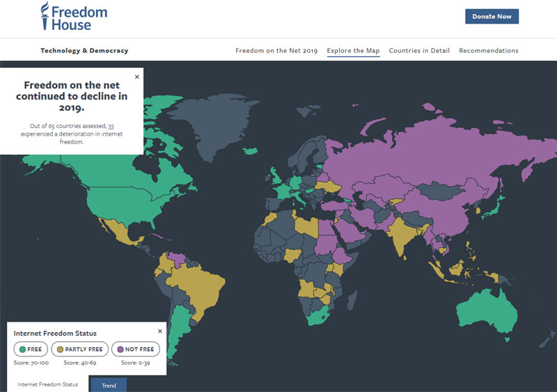Close the Freedom on the net popup
Screen dimensions: 557x392
point(136,77)
